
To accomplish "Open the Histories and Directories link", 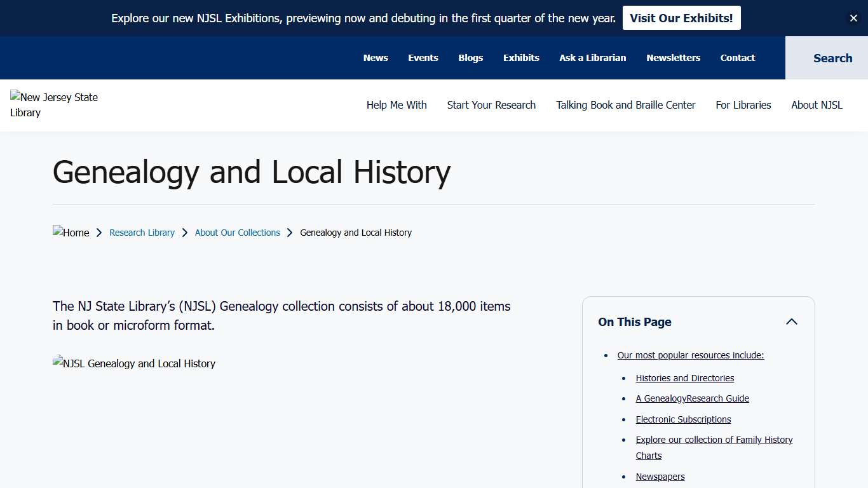I will click(685, 378).
